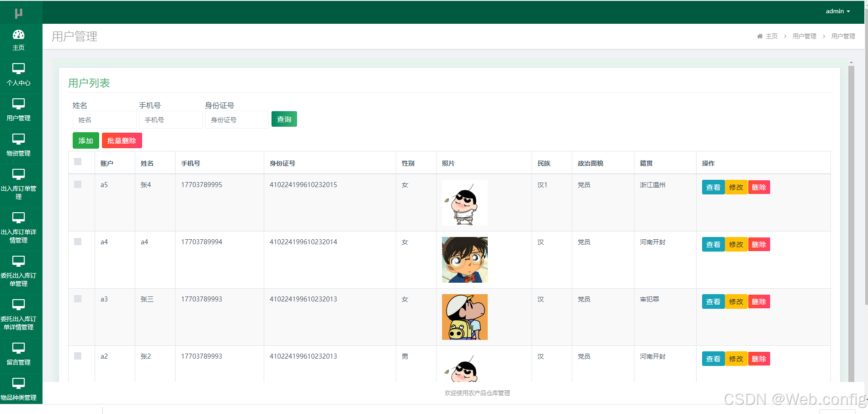Image resolution: width=868 pixels, height=414 pixels.
Task: Click the green 添加 button
Action: 86,140
